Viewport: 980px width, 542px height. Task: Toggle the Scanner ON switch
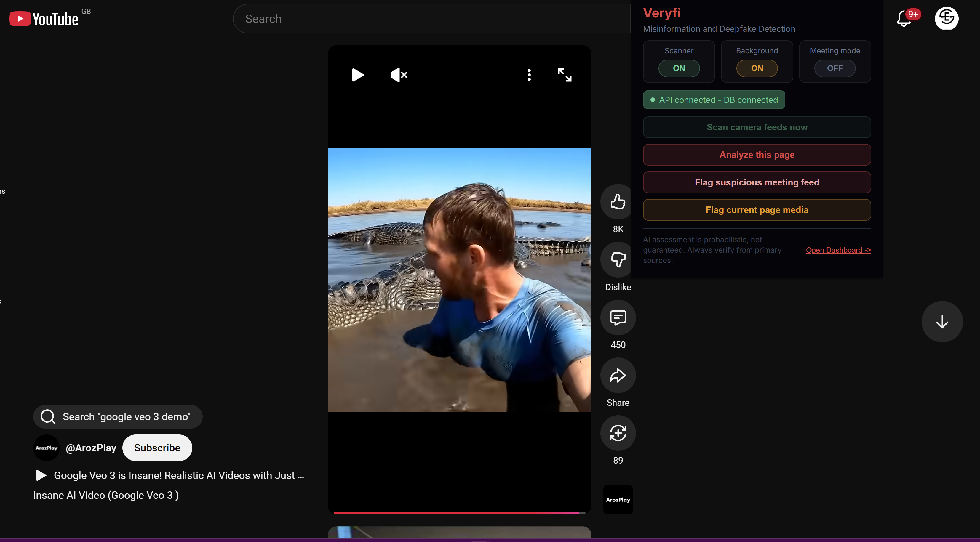(x=679, y=68)
